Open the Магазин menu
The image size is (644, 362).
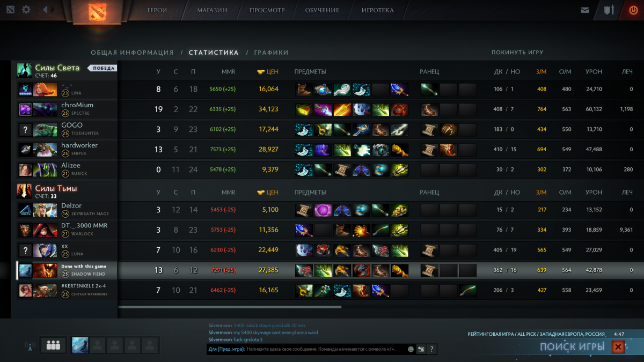(212, 10)
